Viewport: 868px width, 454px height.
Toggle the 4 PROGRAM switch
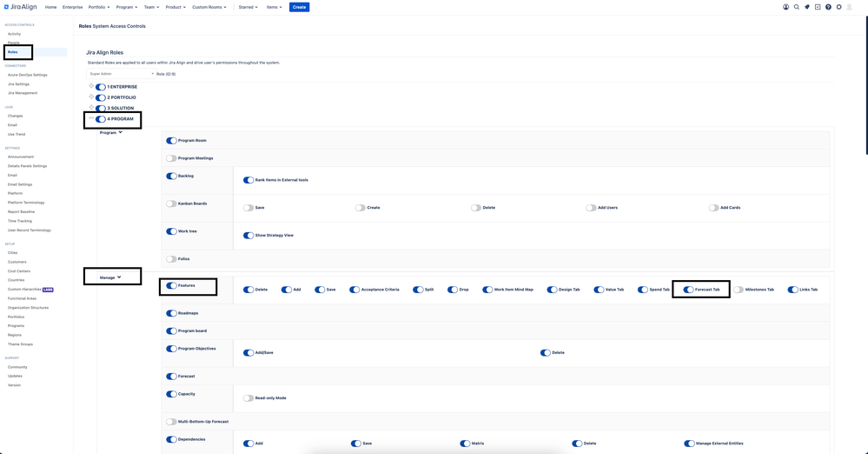100,119
